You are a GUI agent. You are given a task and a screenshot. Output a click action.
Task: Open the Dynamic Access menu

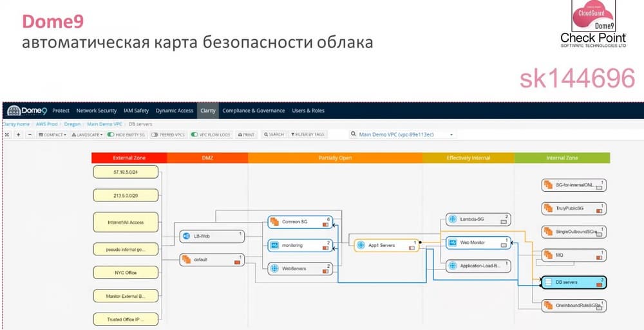pyautogui.click(x=174, y=111)
